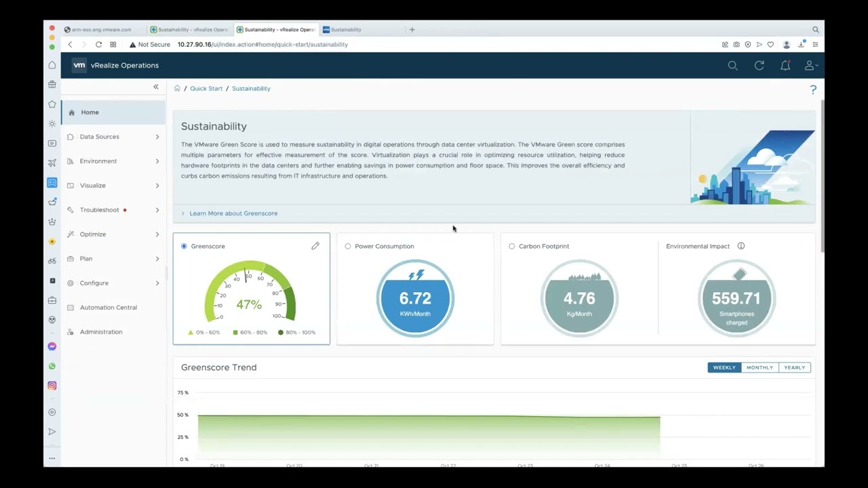The width and height of the screenshot is (868, 488).
Task: Click the send arrow icon in address bar
Action: point(759,45)
